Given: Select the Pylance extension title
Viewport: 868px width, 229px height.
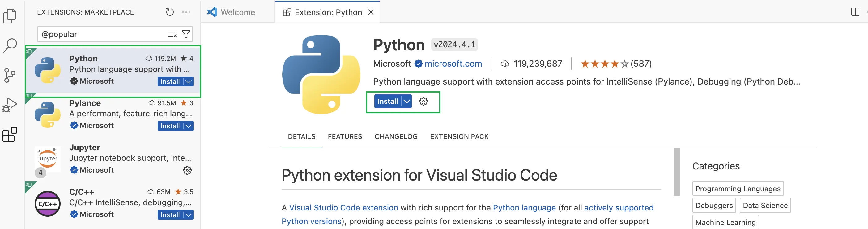Looking at the screenshot, I should pos(85,103).
